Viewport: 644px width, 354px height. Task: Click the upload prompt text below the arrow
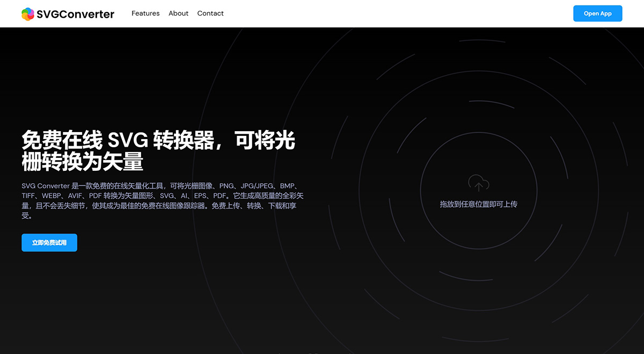tap(478, 204)
